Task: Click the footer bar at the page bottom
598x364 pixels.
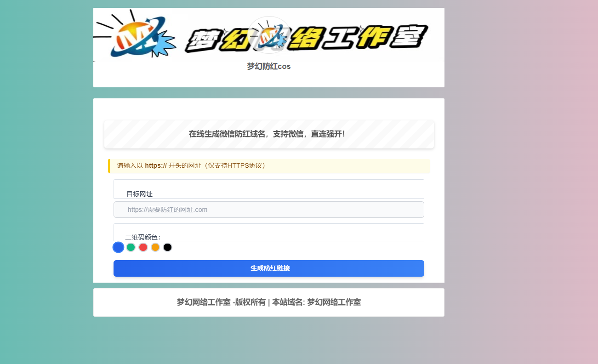Action: pos(268,302)
